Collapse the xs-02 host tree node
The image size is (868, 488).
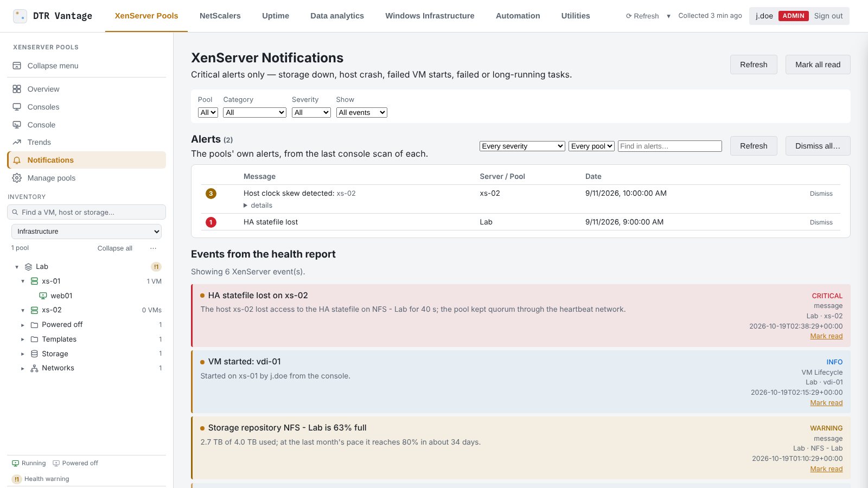(23, 310)
